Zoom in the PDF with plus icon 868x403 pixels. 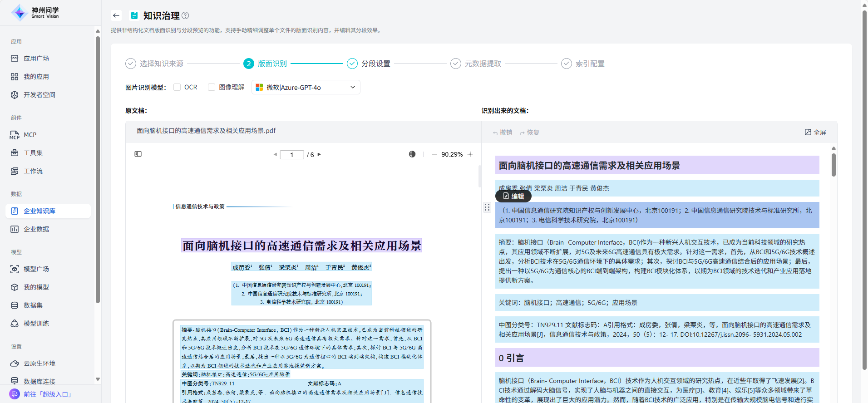click(x=470, y=154)
